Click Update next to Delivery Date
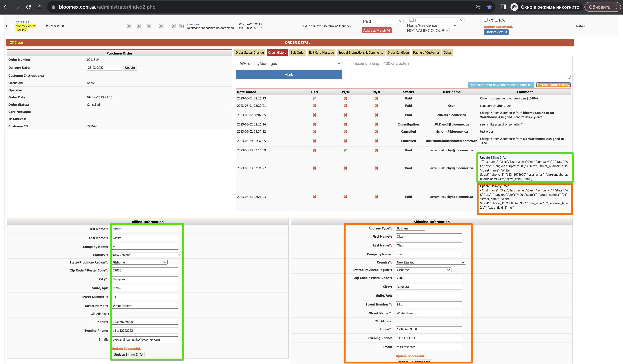The height and width of the screenshot is (364, 623). (x=130, y=68)
